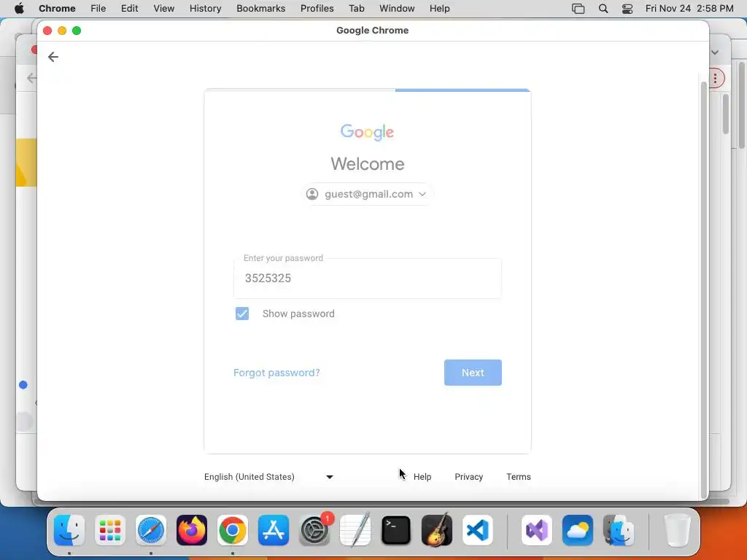Image resolution: width=747 pixels, height=560 pixels.
Task: Open the File menu
Action: [98, 9]
